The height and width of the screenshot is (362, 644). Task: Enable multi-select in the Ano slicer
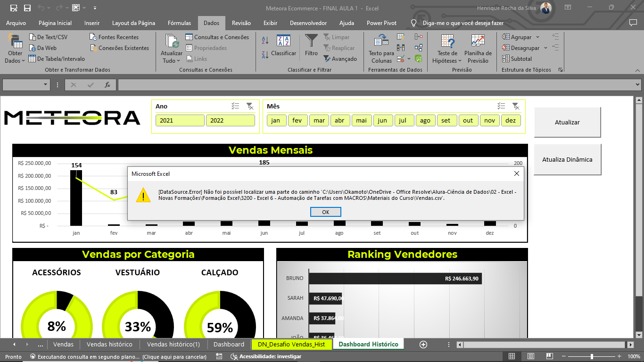coord(236,106)
